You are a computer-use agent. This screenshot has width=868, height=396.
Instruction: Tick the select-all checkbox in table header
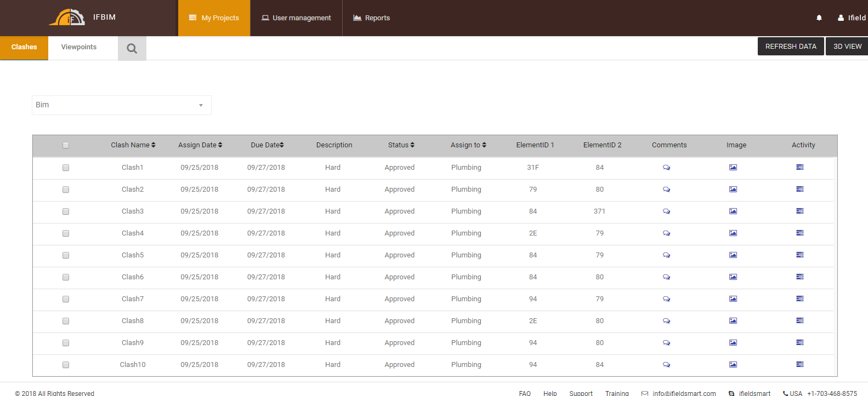[x=66, y=145]
